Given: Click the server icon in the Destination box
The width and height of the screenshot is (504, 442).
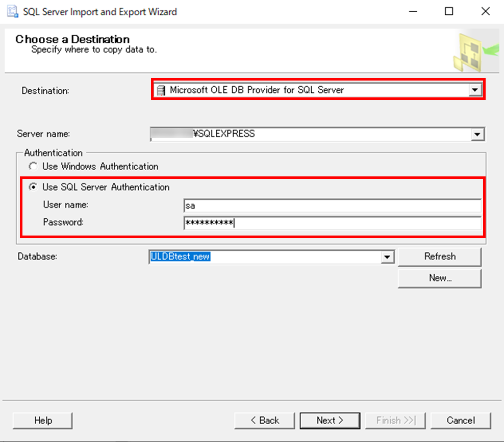Looking at the screenshot, I should click(161, 91).
